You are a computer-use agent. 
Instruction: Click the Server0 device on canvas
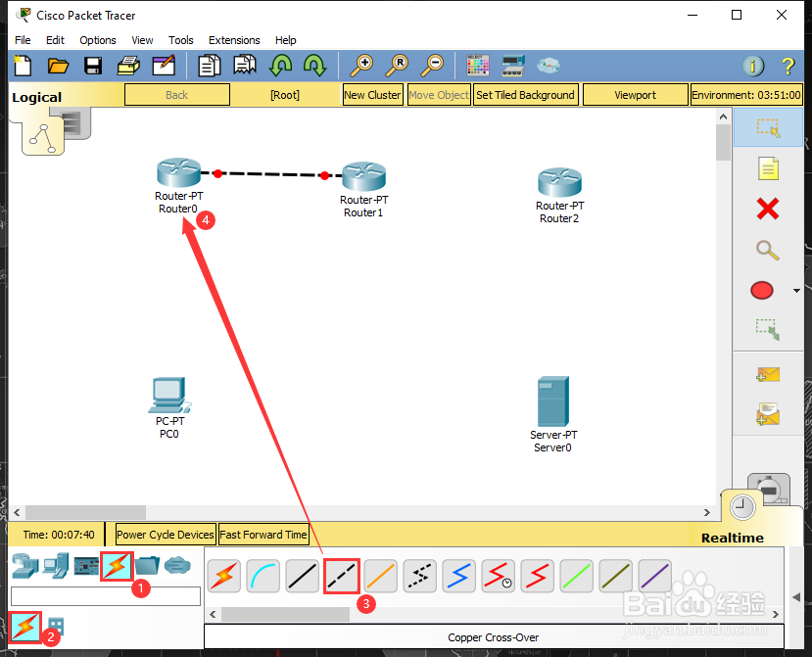(x=553, y=401)
